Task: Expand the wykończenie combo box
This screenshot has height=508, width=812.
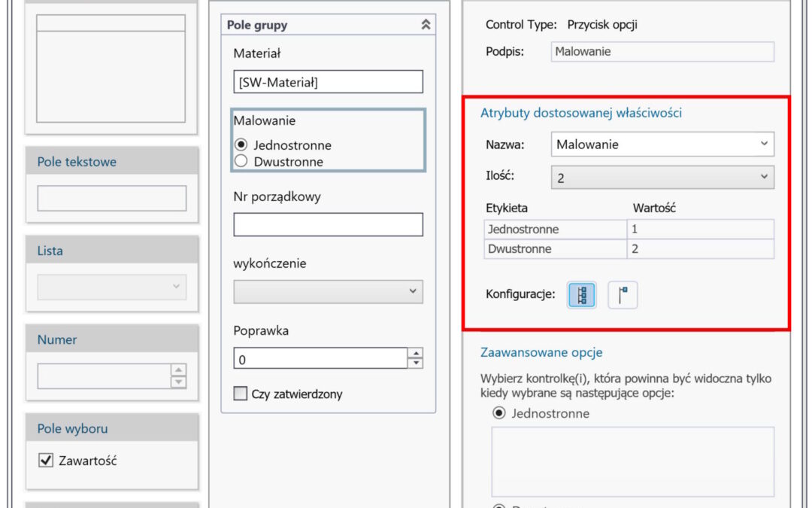Action: pyautogui.click(x=328, y=291)
